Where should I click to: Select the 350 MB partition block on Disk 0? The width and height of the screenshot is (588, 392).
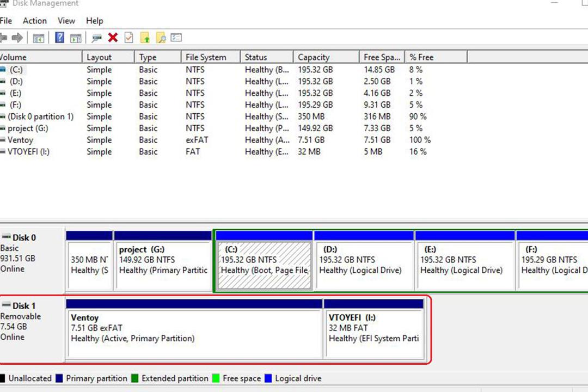89,261
